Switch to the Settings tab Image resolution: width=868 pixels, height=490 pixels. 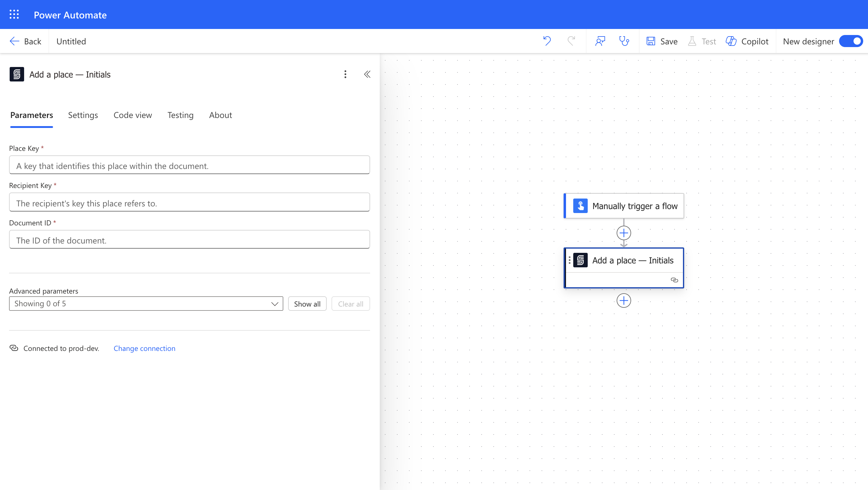pos(83,115)
